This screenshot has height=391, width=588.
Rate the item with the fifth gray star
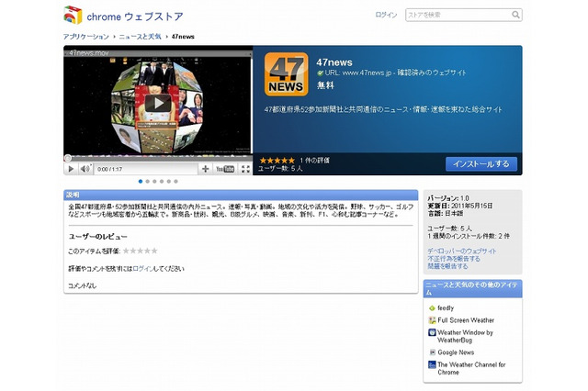[154, 251]
